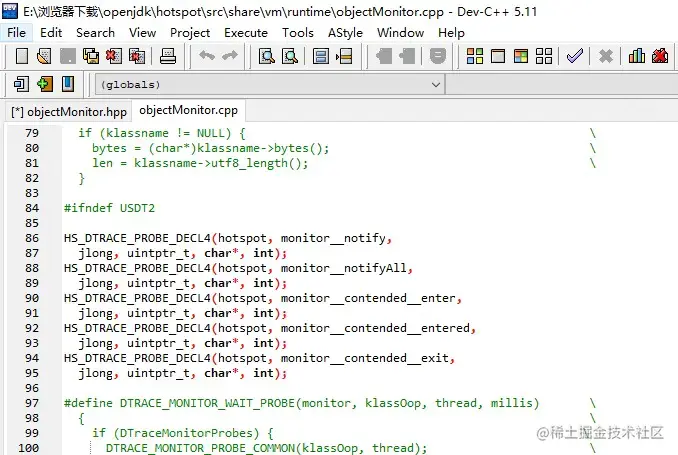Click the Run program window icon
Screen dimensions: 678x455
pos(498,56)
